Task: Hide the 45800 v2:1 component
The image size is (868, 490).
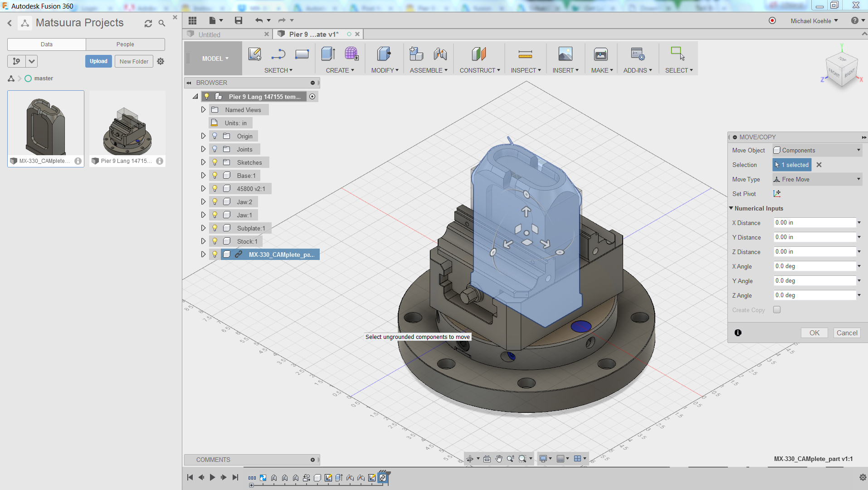Action: pos(215,189)
